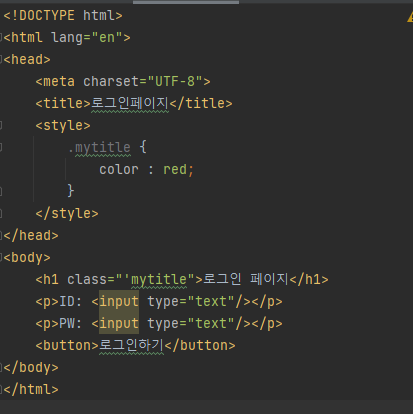Click the lang attribute in the html tag
Image resolution: width=413 pixels, height=414 pixels.
point(67,38)
